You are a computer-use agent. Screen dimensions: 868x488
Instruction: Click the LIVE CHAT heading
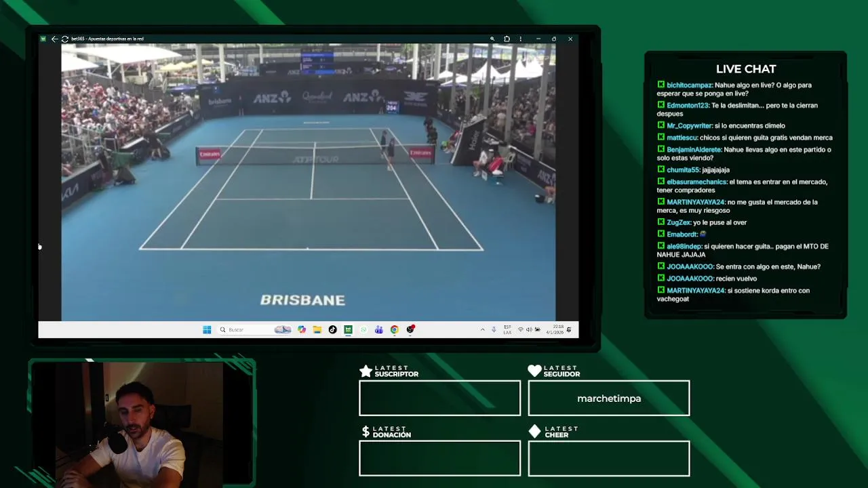point(746,69)
